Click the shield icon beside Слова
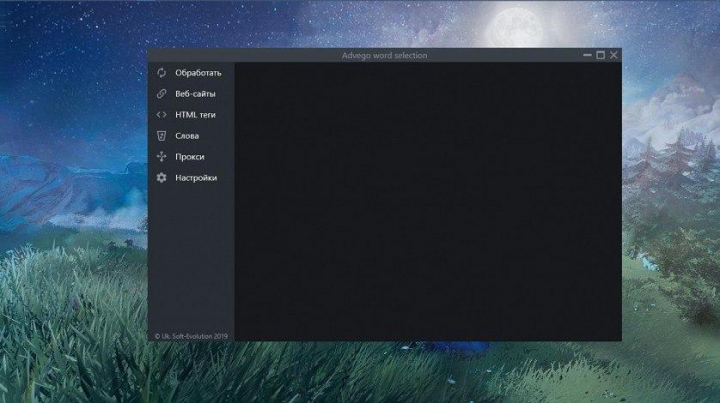The image size is (720, 403). (161, 136)
